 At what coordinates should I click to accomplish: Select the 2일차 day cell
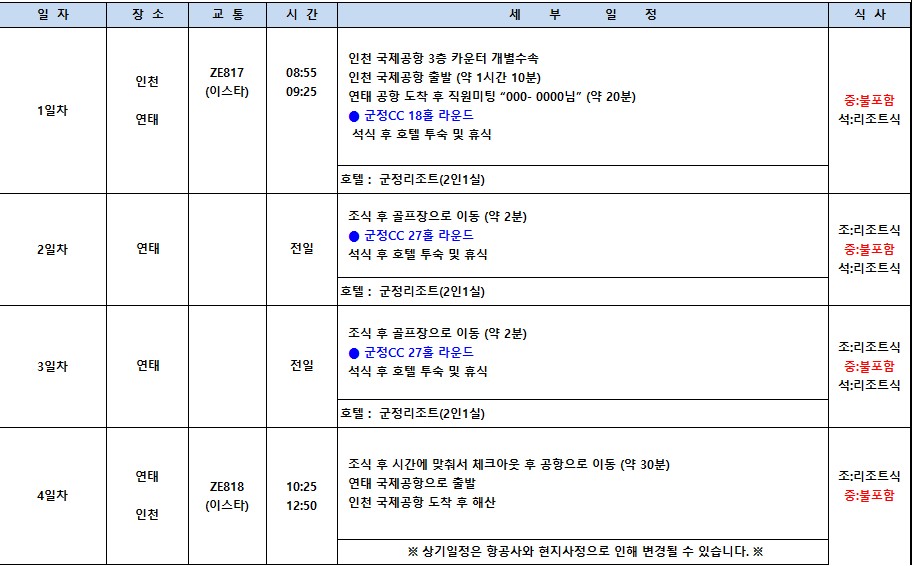pos(53,249)
